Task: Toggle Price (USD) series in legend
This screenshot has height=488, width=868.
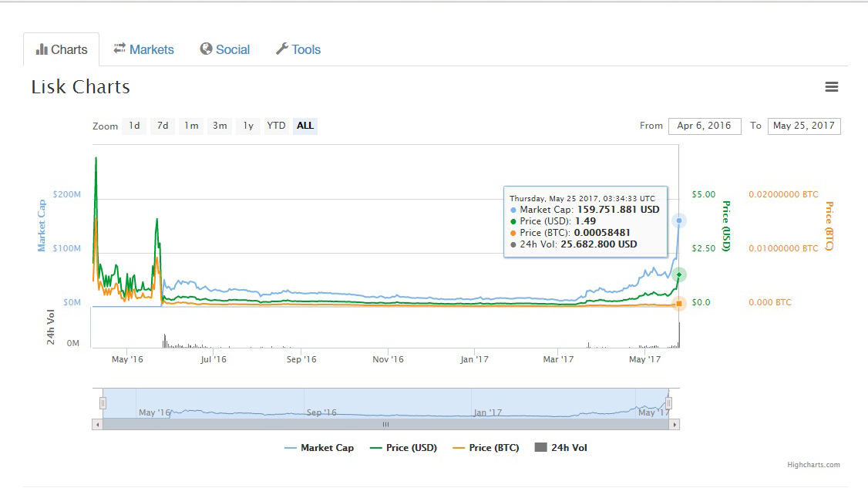Action: click(412, 448)
